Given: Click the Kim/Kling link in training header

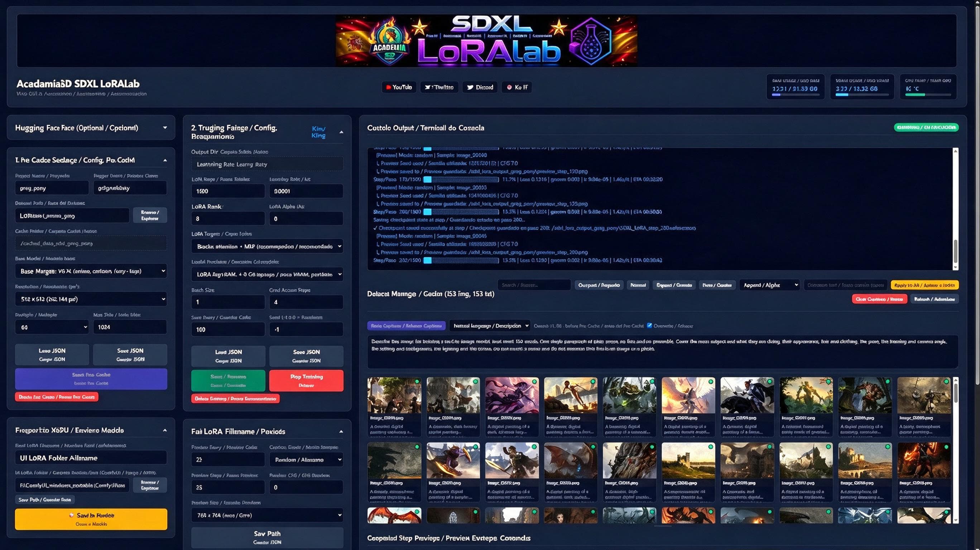Looking at the screenshot, I should tap(318, 132).
